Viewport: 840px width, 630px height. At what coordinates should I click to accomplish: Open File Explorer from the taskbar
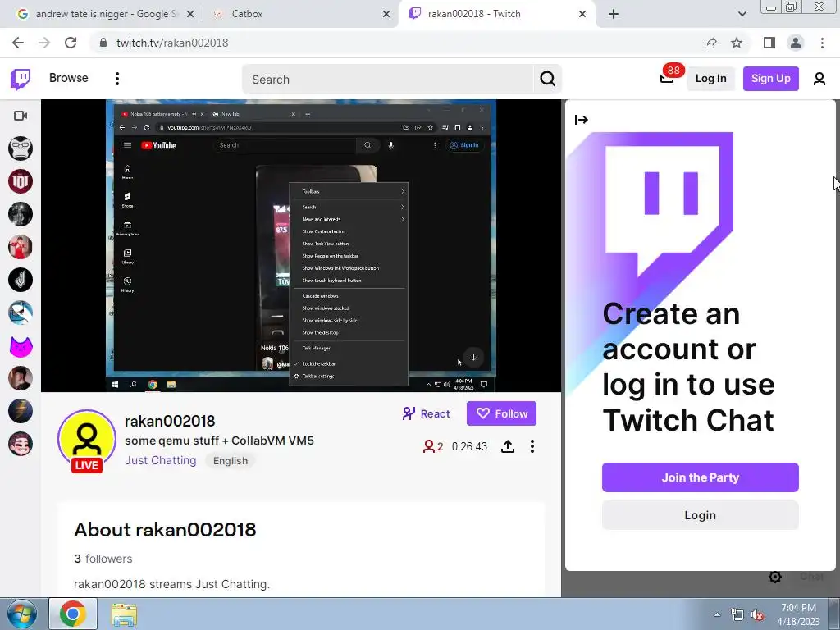coord(123,614)
